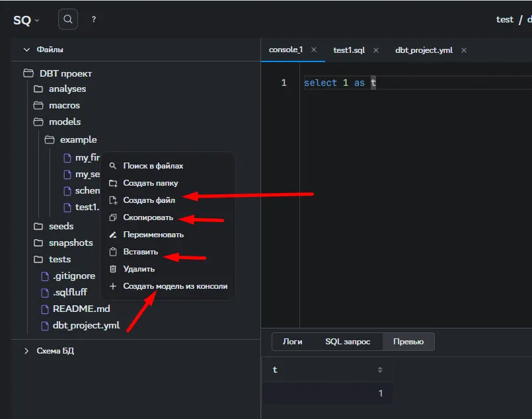Switch to the test1.sql tab
Viewport: 532px width, 419px height.
click(348, 50)
